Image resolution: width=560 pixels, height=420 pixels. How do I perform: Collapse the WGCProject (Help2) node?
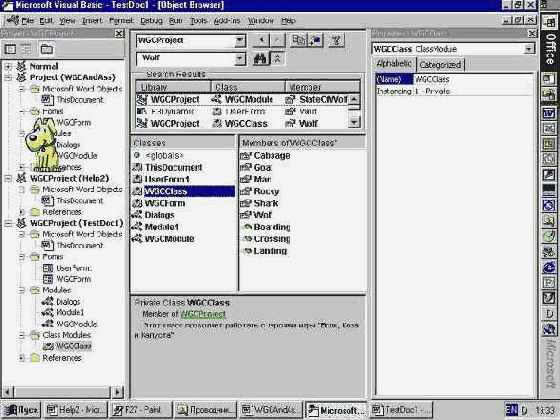point(8,179)
